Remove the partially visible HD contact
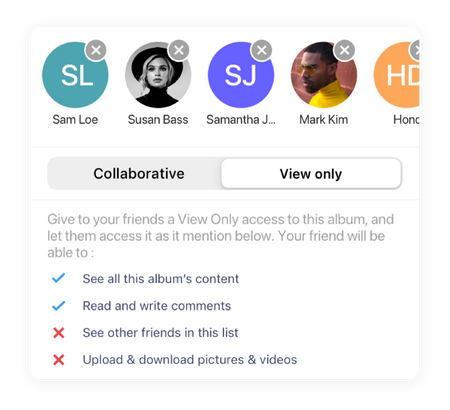This screenshot has width=450, height=410. point(415,50)
